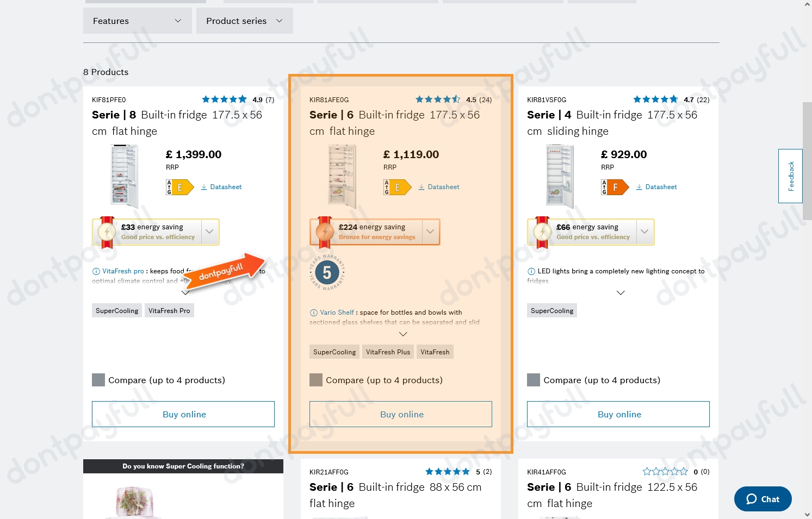Click energy label E on Serie 8 fridge
The width and height of the screenshot is (812, 519).
click(179, 187)
